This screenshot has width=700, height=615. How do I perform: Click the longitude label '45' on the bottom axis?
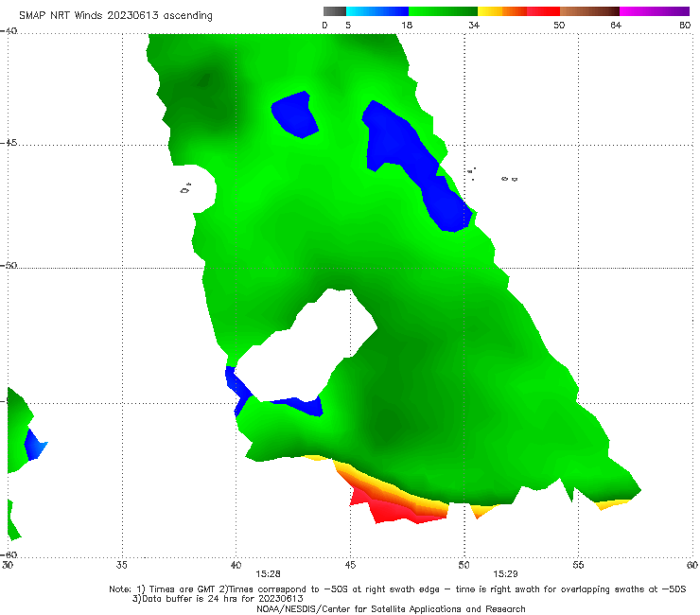350,565
